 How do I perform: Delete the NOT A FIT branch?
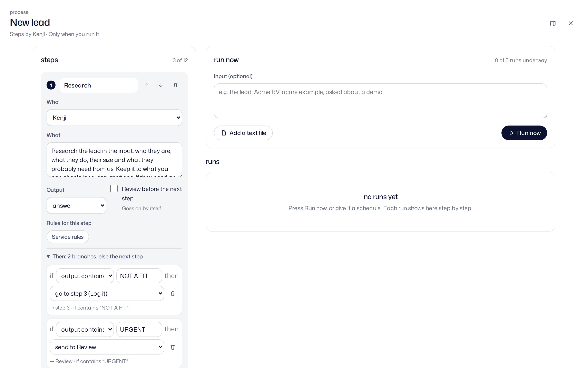[x=173, y=294]
